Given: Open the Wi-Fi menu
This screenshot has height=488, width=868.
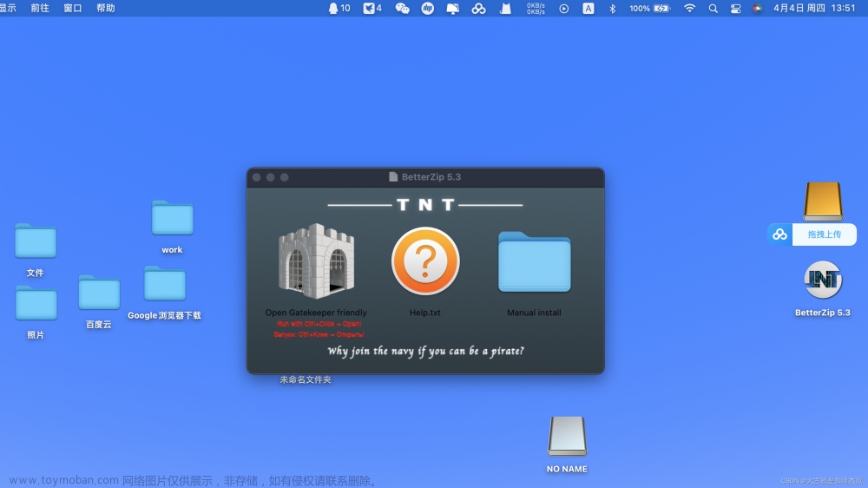Looking at the screenshot, I should click(x=689, y=9).
